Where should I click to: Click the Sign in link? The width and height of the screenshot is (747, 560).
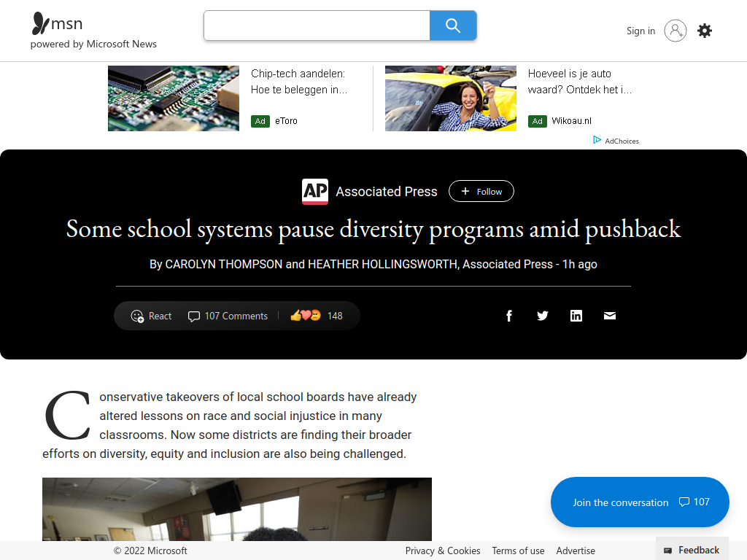[x=640, y=31]
